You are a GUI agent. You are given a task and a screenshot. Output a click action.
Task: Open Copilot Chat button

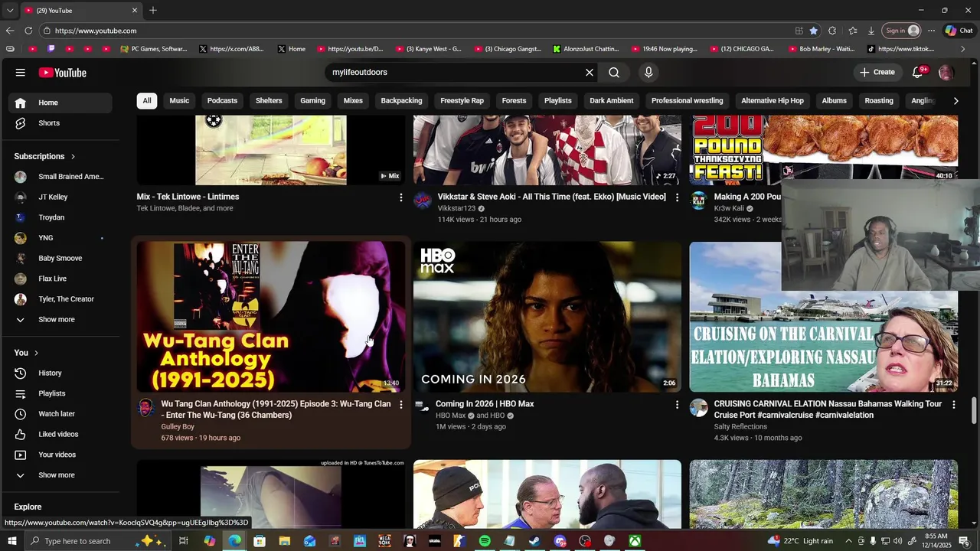pyautogui.click(x=959, y=31)
